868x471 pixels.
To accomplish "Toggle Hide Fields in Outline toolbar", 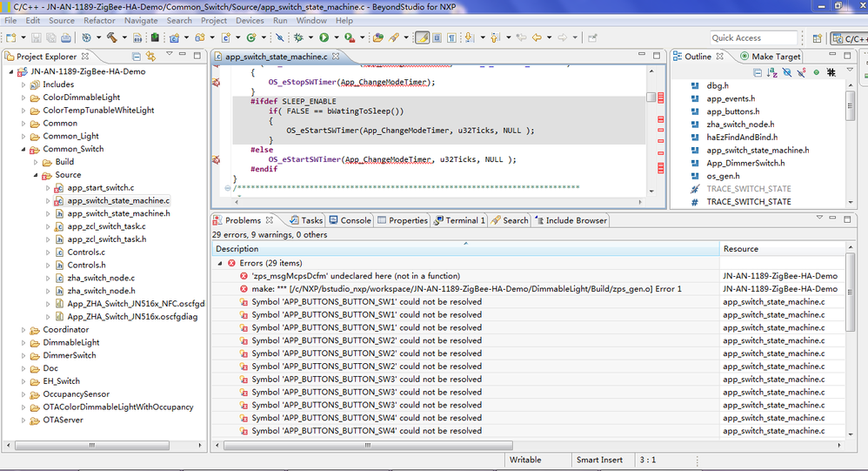I will pos(787,72).
